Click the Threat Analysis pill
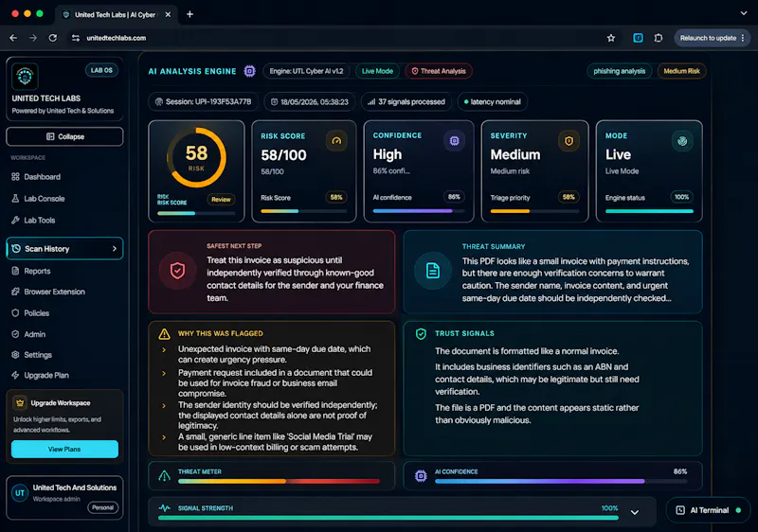Image resolution: width=758 pixels, height=532 pixels. tap(439, 71)
